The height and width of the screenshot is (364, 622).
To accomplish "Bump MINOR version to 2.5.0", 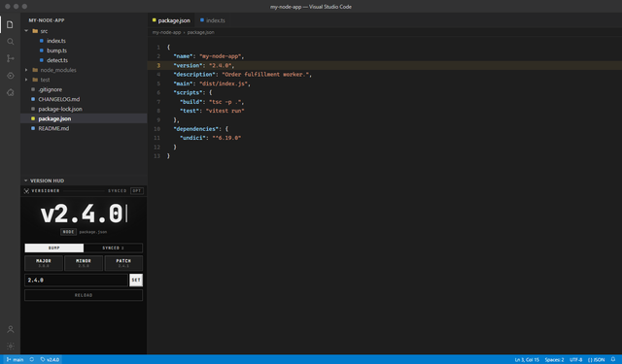I will 84,263.
